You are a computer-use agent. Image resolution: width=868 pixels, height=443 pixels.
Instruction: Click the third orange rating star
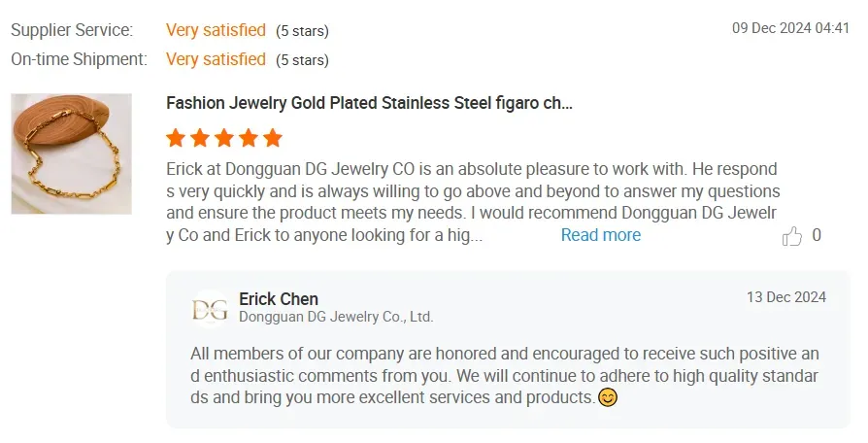tap(224, 137)
